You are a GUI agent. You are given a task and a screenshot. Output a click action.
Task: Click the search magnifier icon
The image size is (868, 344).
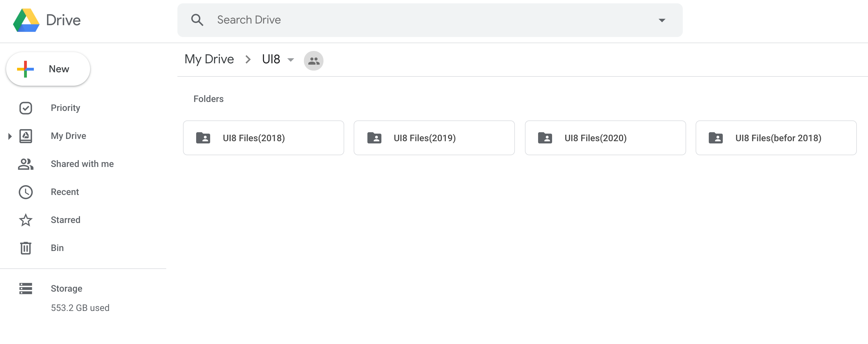point(197,20)
